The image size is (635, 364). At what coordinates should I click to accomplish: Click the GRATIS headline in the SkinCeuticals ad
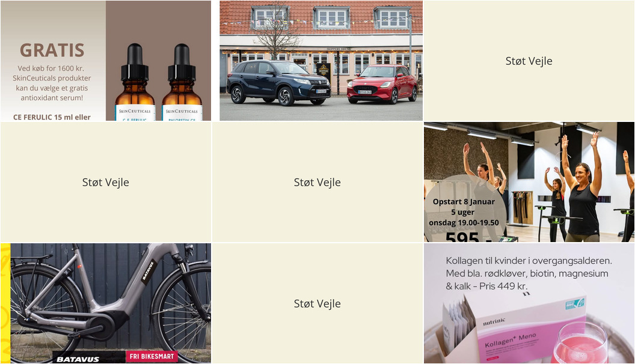point(52,50)
